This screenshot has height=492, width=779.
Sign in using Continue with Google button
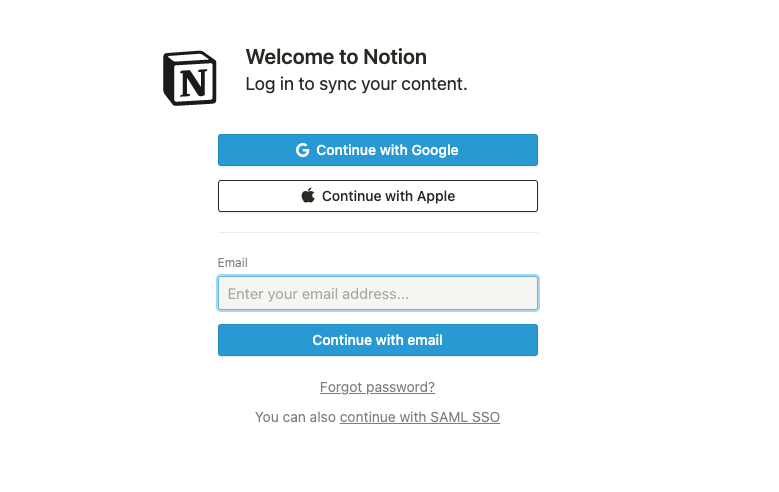378,150
